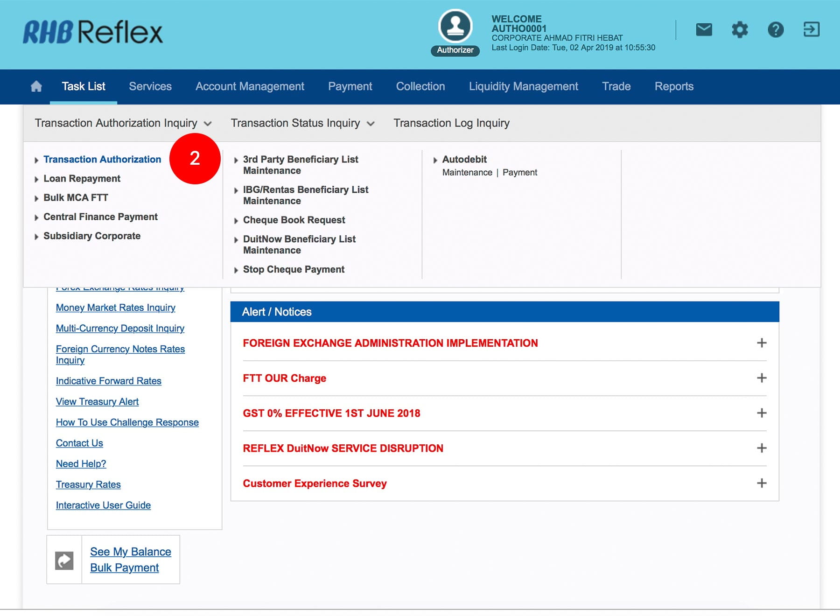Click Autodebit Maintenance sub-link
This screenshot has height=616, width=840.
click(467, 173)
